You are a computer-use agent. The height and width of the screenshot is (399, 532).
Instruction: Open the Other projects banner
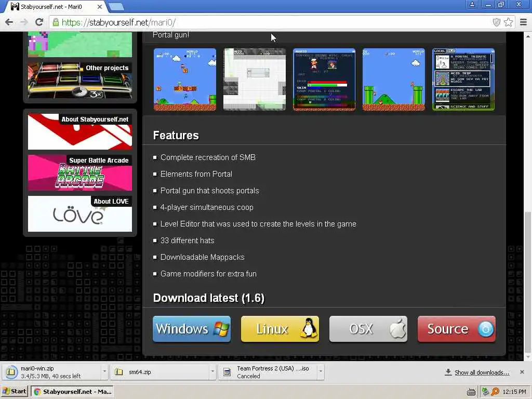click(x=80, y=81)
